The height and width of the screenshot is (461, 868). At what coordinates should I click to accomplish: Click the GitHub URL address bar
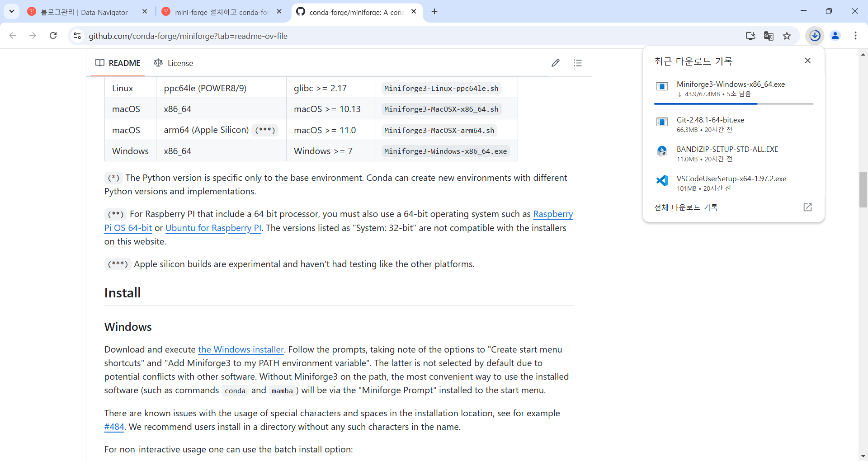(407, 36)
